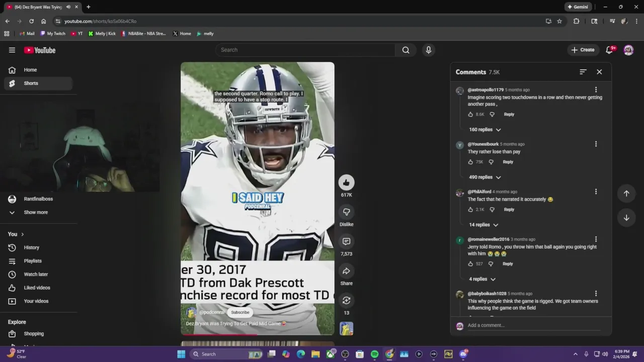Start voice search with microphone
The width and height of the screenshot is (644, 362).
pyautogui.click(x=429, y=50)
